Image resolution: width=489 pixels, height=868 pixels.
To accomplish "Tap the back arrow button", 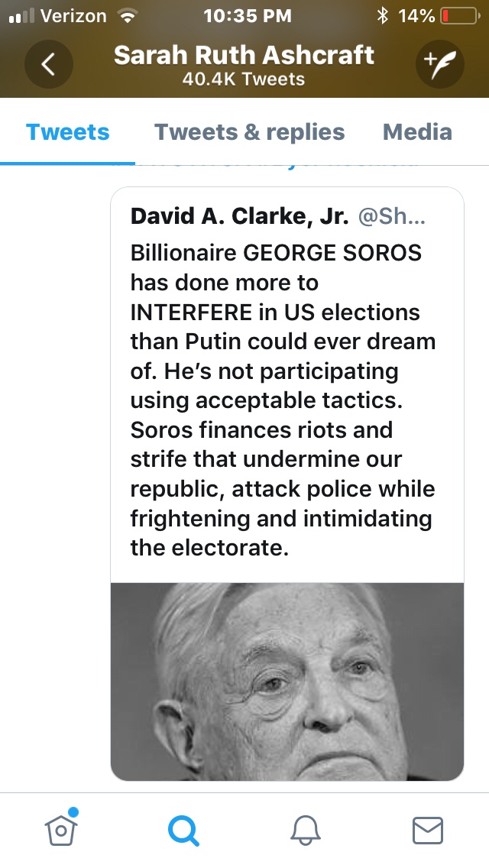I will pyautogui.click(x=49, y=64).
